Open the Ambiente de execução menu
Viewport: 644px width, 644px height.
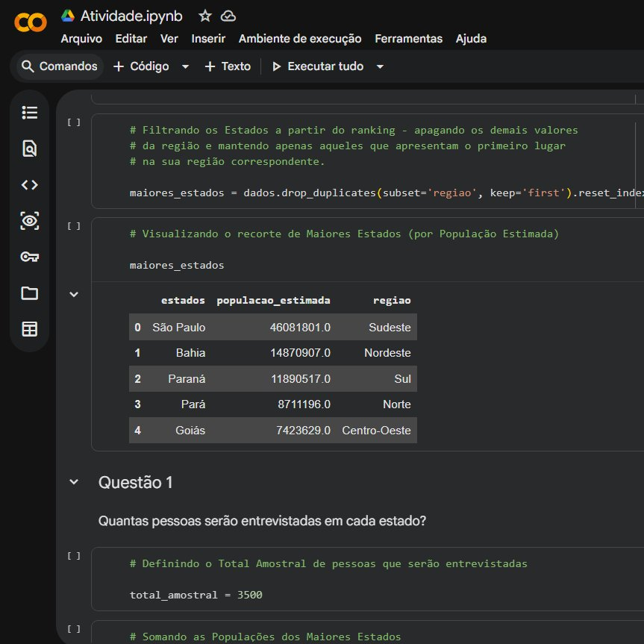pos(300,39)
